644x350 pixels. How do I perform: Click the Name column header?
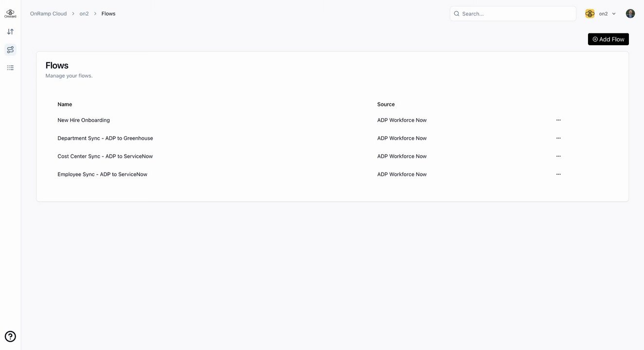pyautogui.click(x=65, y=104)
